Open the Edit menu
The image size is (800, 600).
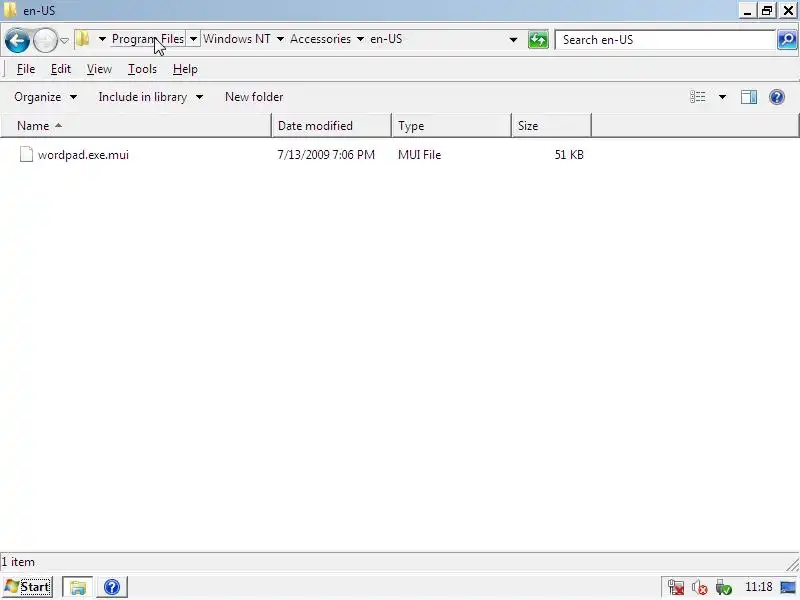tap(61, 69)
